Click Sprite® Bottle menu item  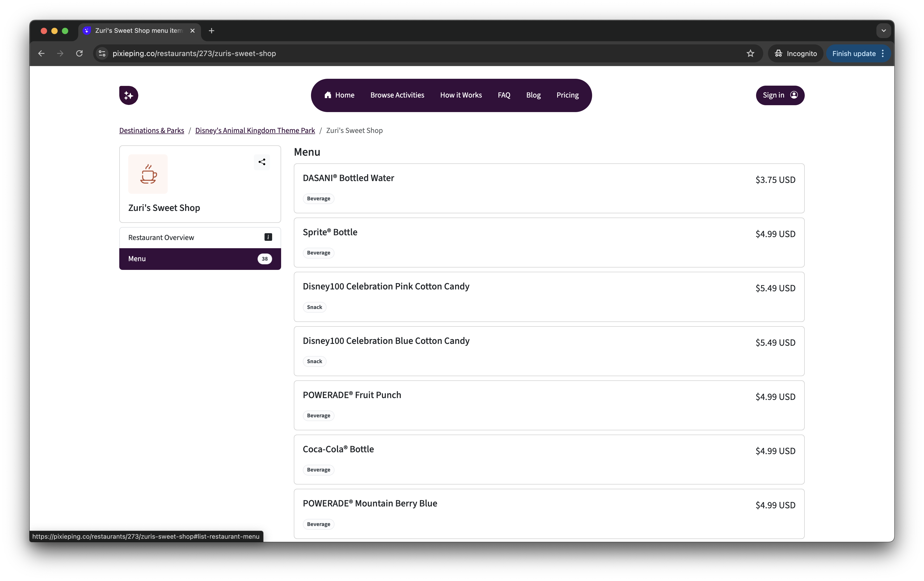coord(549,242)
